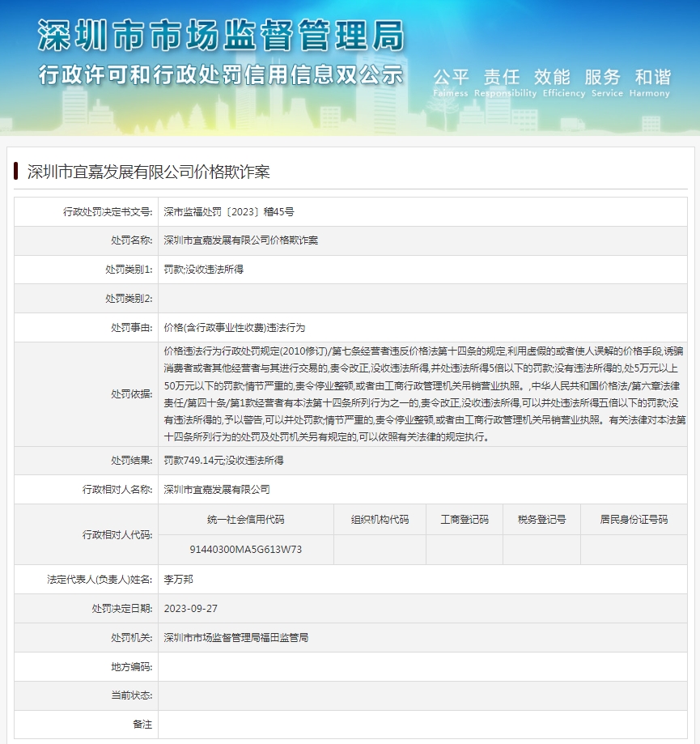The width and height of the screenshot is (700, 744).
Task: Click the 组织机构代码 column header
Action: pos(380,520)
